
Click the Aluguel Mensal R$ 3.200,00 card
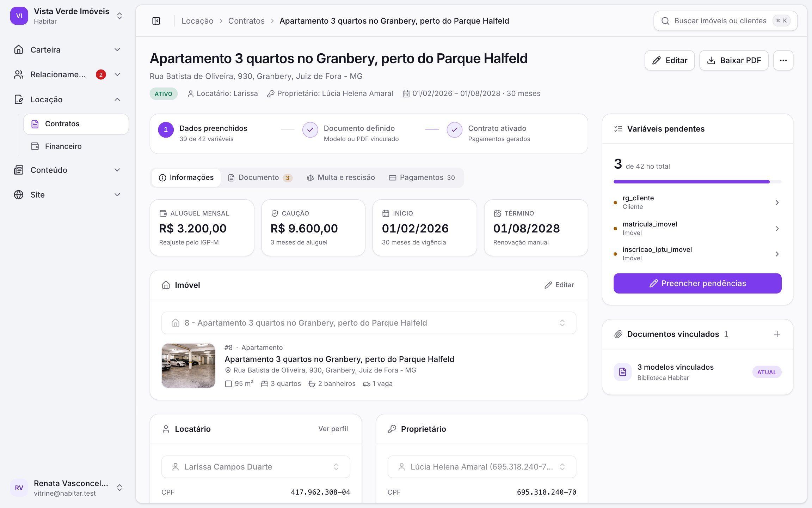coord(202,228)
